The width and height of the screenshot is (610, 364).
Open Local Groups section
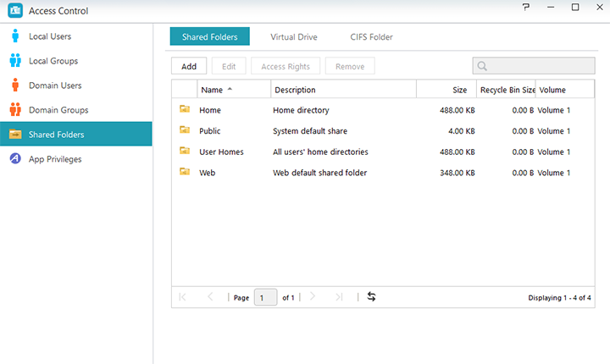pyautogui.click(x=76, y=61)
